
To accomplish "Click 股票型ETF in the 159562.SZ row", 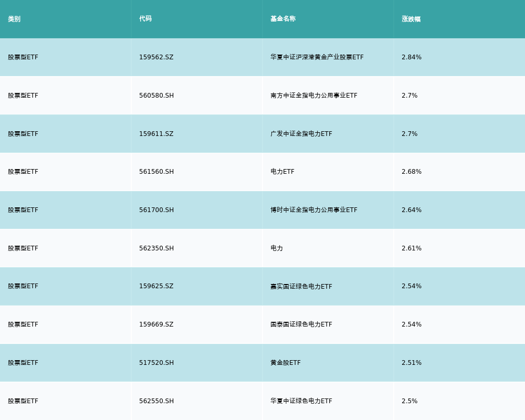I will pyautogui.click(x=23, y=57).
